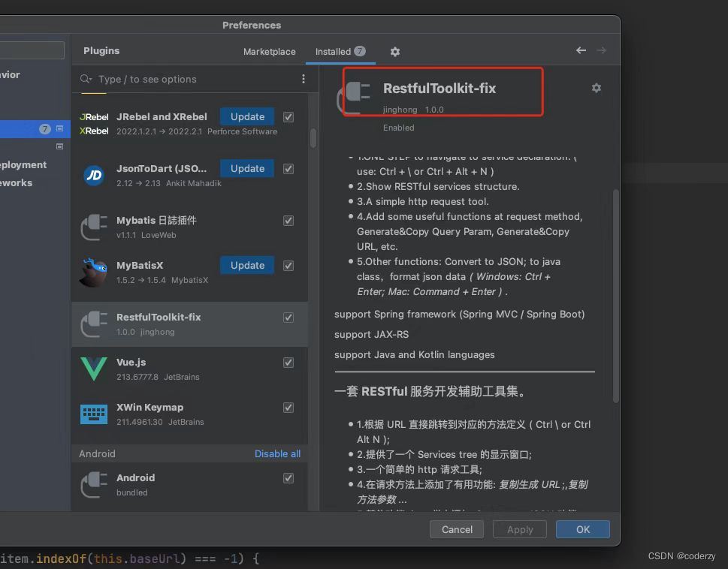This screenshot has height=569, width=728.
Task: Select the JRebel and XRebel row
Action: (x=189, y=124)
